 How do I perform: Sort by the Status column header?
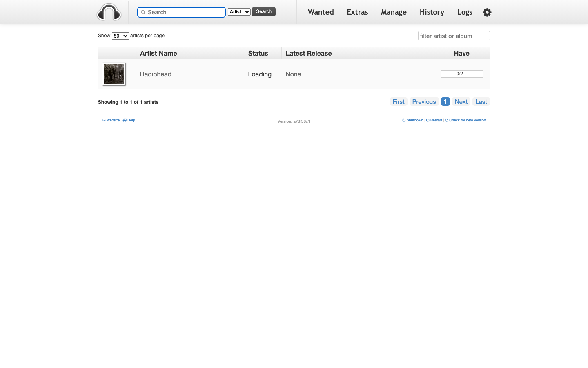pyautogui.click(x=263, y=53)
